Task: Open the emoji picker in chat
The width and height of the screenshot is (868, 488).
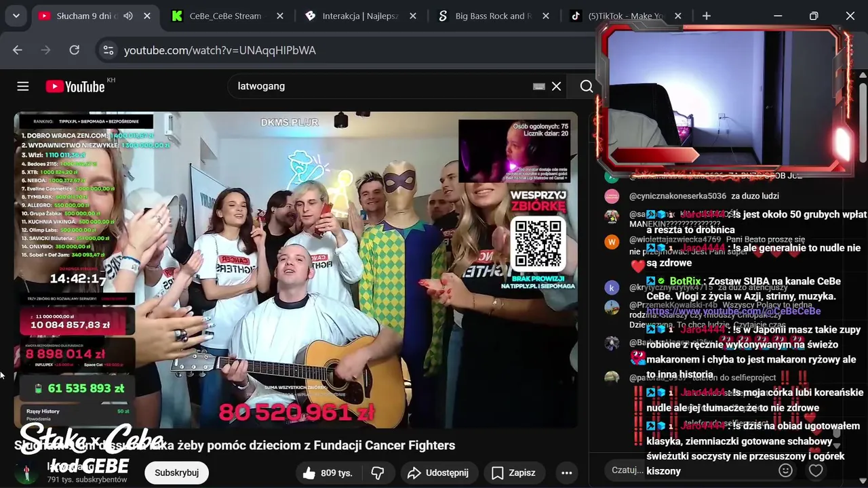Action: (x=785, y=470)
